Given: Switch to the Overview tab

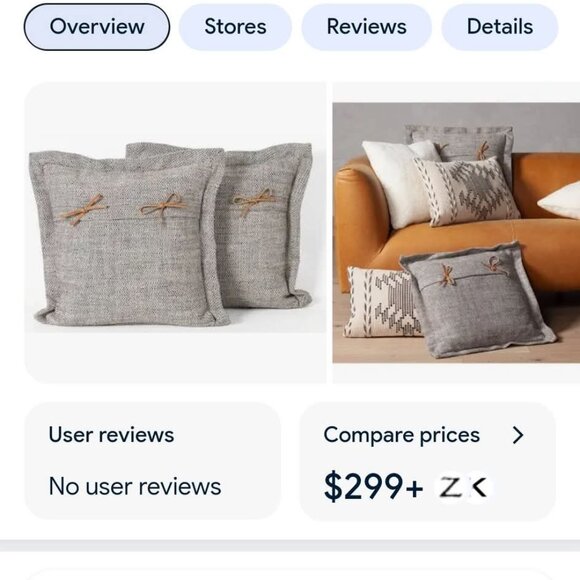Looking at the screenshot, I should pos(97,27).
